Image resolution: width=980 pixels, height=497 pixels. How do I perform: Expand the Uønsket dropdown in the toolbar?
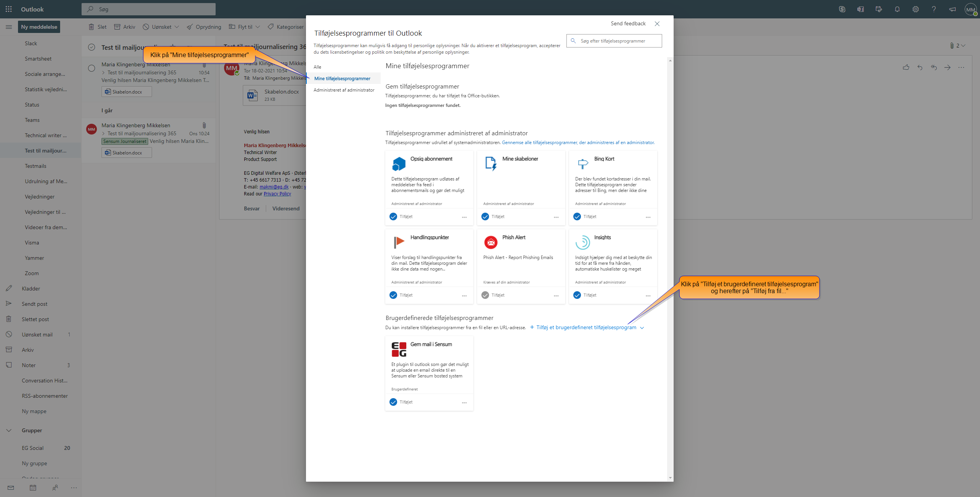[x=177, y=27]
